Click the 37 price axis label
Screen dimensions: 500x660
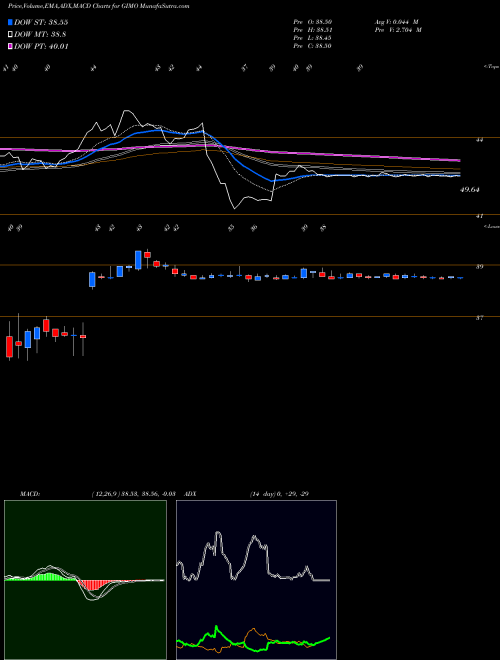479,318
